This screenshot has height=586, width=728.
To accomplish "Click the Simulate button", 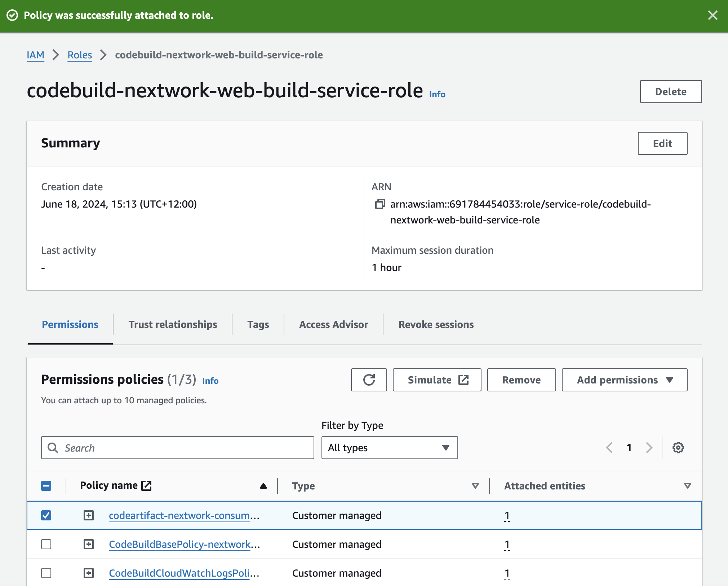I will 437,380.
